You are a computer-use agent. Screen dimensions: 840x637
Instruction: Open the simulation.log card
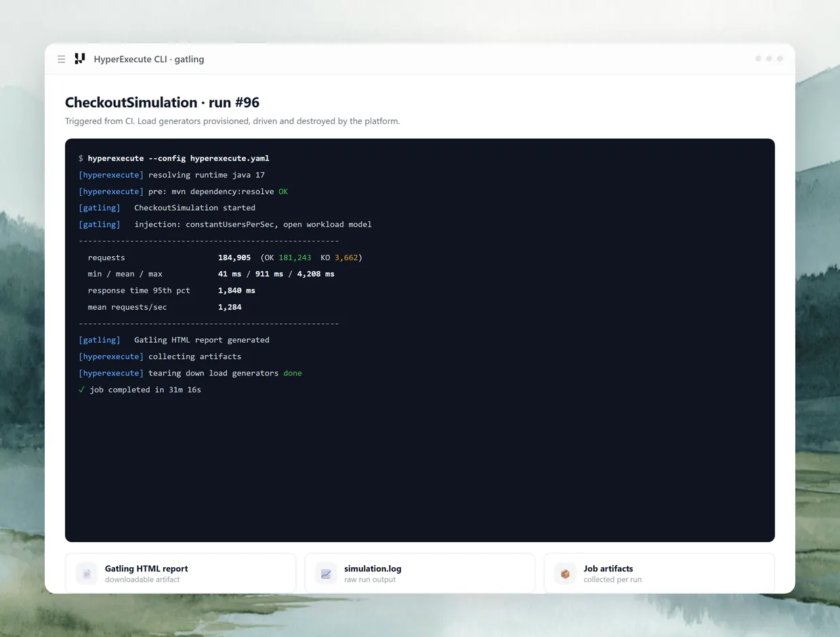(x=420, y=573)
